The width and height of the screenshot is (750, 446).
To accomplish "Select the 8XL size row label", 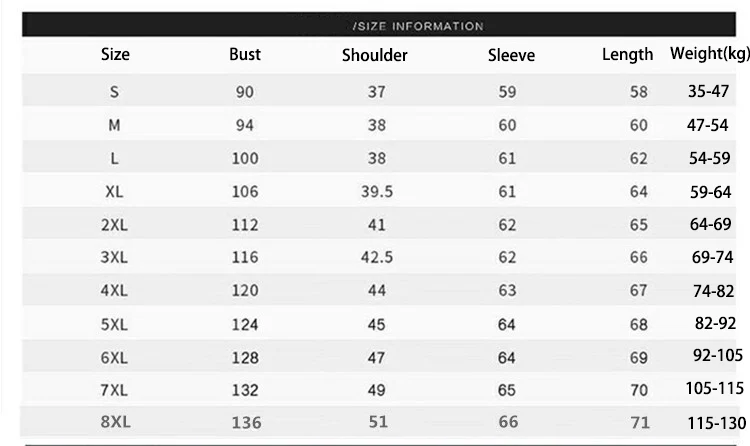I will click(x=115, y=422).
